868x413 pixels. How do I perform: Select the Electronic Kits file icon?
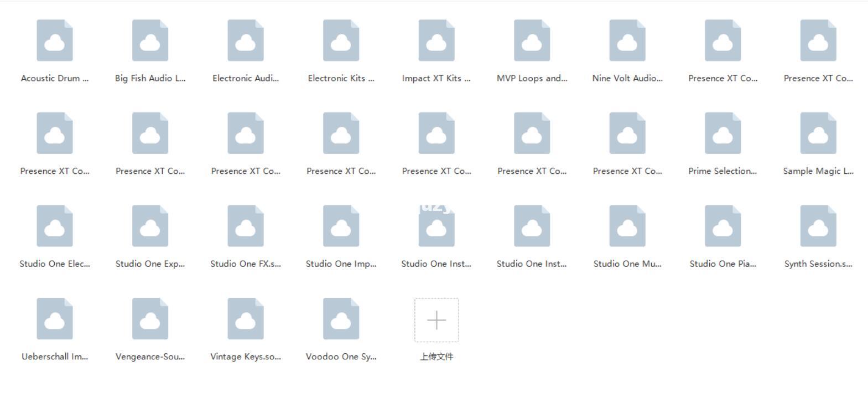point(341,40)
